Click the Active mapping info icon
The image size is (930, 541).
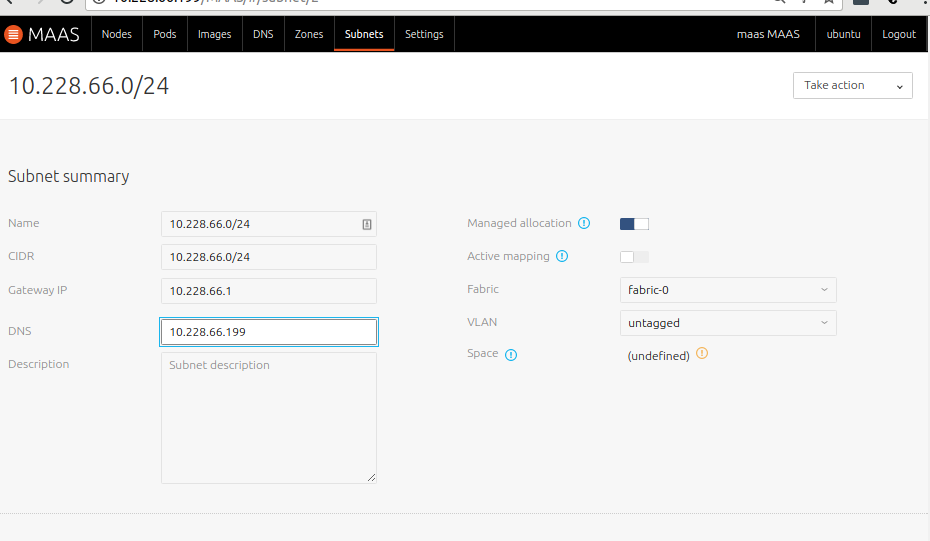(562, 256)
